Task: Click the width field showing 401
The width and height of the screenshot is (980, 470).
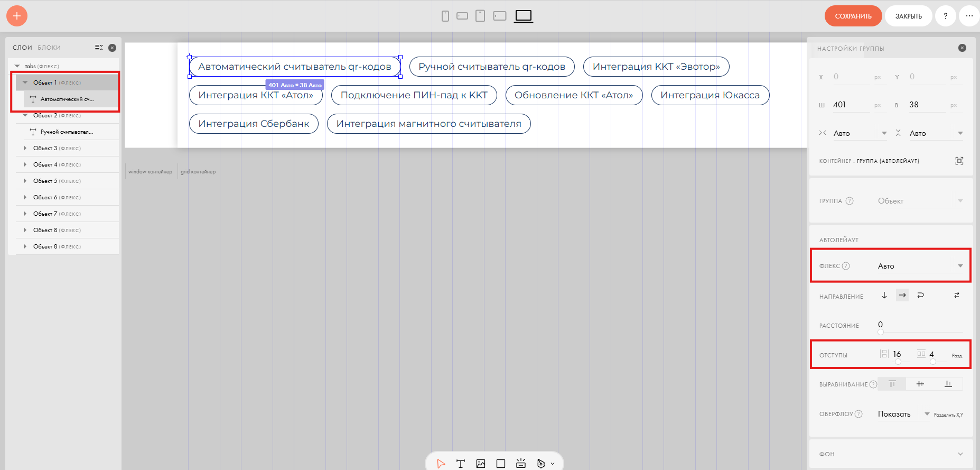Action: 851,105
